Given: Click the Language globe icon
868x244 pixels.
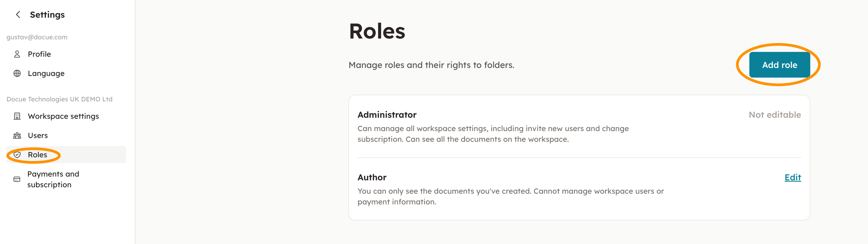Looking at the screenshot, I should pyautogui.click(x=17, y=73).
